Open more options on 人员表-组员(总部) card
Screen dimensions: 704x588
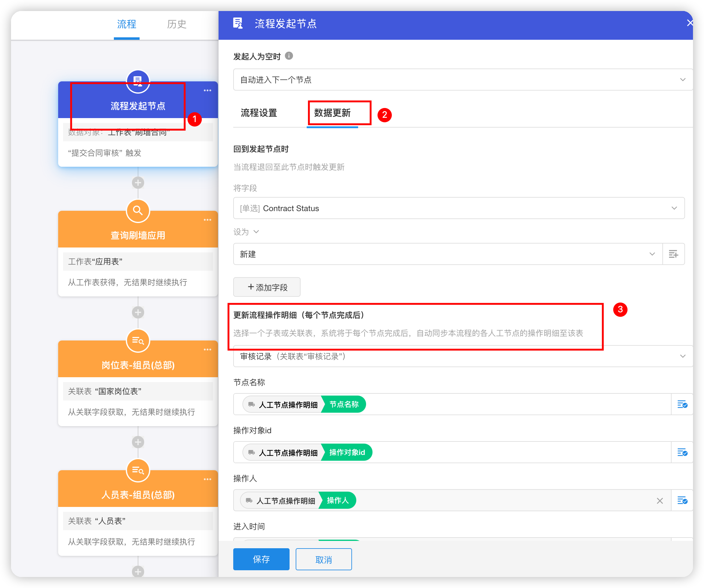207,479
